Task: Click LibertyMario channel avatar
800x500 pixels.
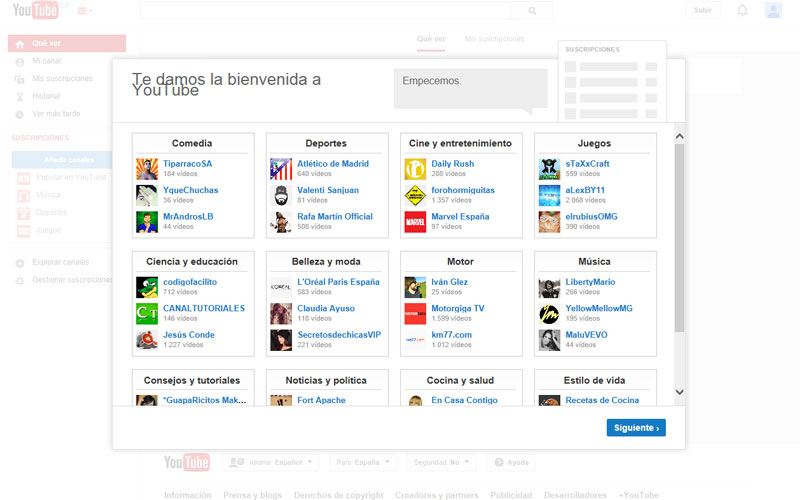Action: (549, 287)
